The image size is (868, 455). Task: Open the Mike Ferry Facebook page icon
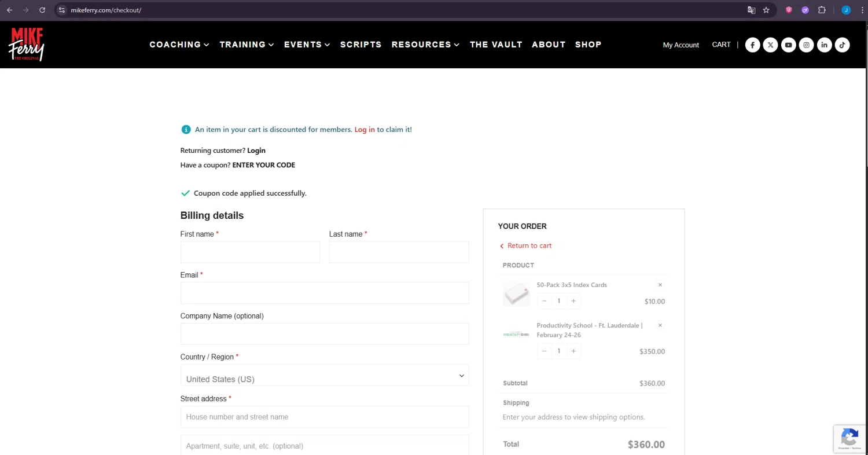click(752, 45)
